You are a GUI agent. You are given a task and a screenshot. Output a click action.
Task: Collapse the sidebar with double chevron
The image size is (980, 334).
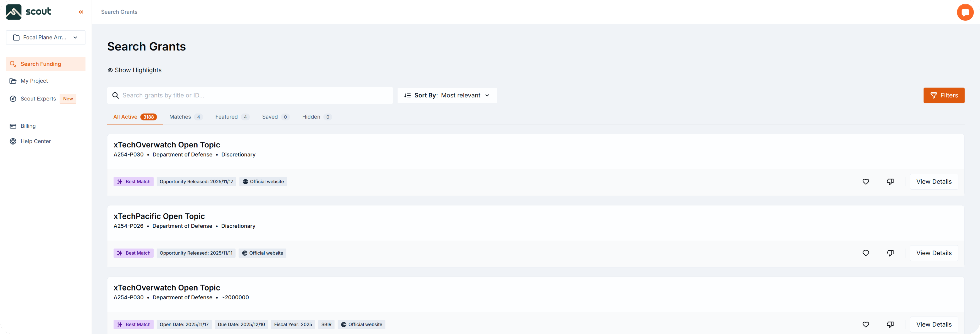tap(81, 12)
